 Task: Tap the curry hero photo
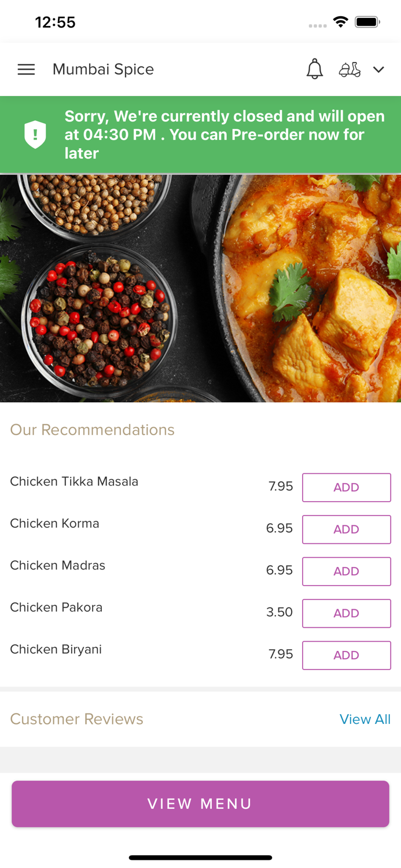[200, 288]
